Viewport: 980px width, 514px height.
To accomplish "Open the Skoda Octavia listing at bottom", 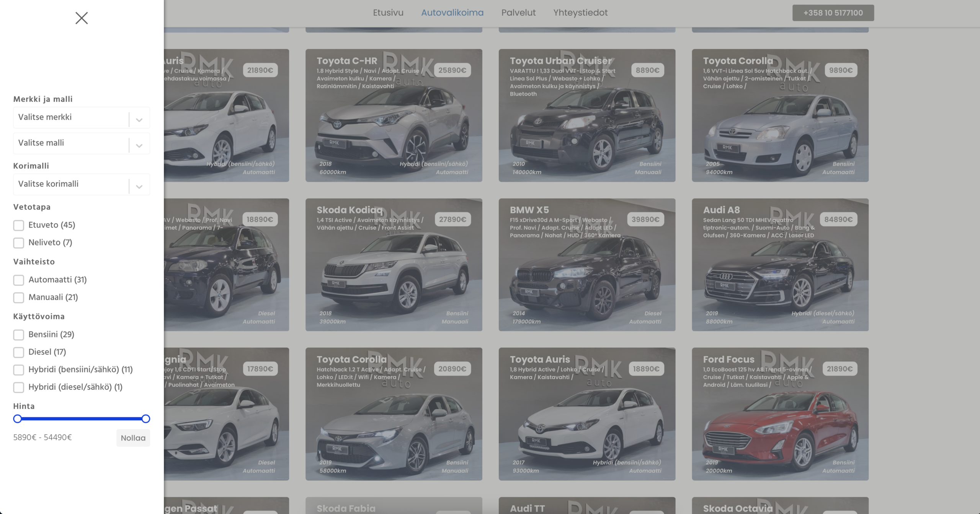I will (x=780, y=505).
